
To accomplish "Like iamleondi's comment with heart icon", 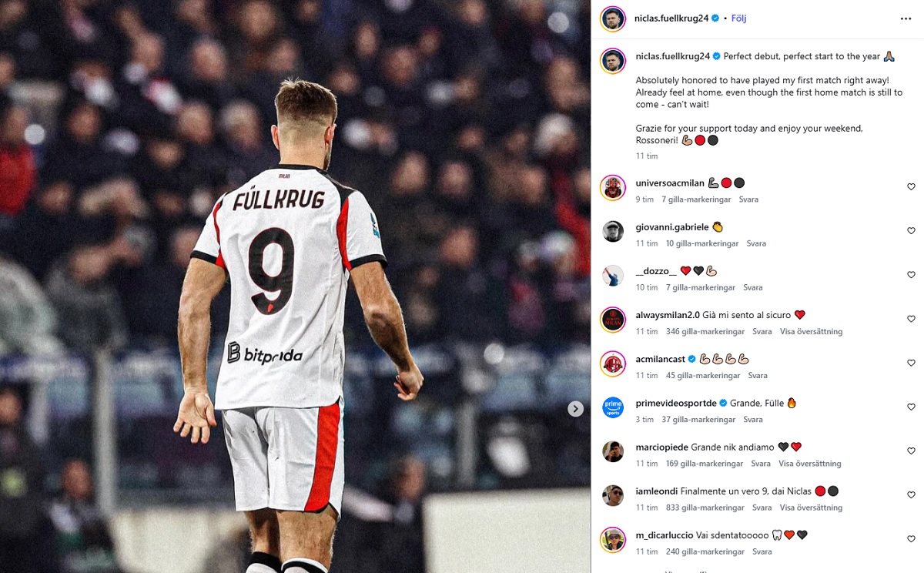I will tap(911, 495).
